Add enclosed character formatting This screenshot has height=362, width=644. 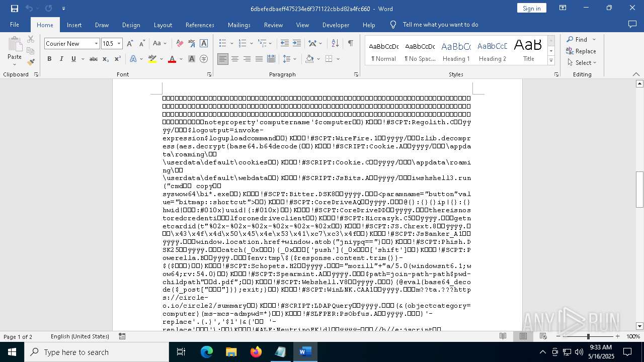tap(204, 59)
